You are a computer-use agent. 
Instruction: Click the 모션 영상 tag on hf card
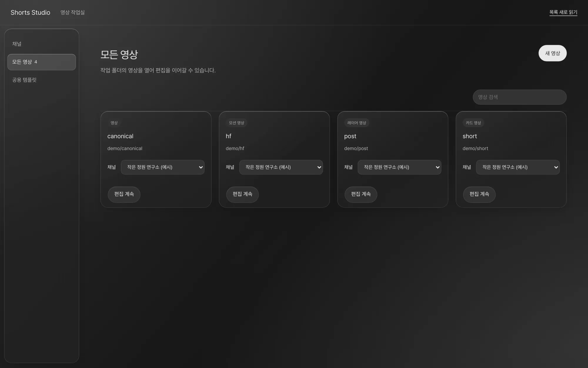point(237,123)
